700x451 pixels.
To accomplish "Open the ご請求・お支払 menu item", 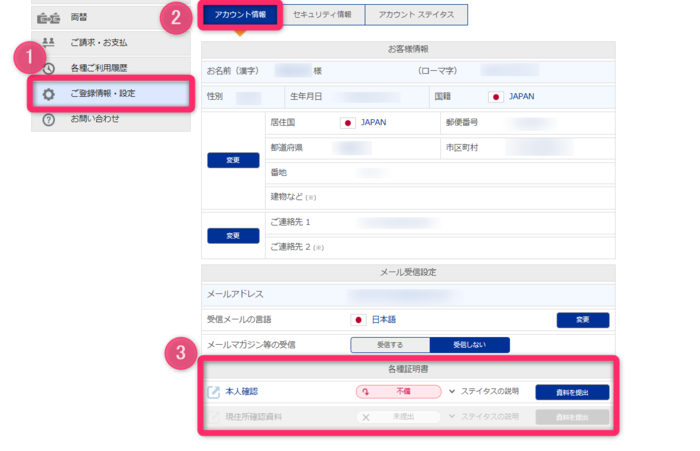I will (111, 43).
